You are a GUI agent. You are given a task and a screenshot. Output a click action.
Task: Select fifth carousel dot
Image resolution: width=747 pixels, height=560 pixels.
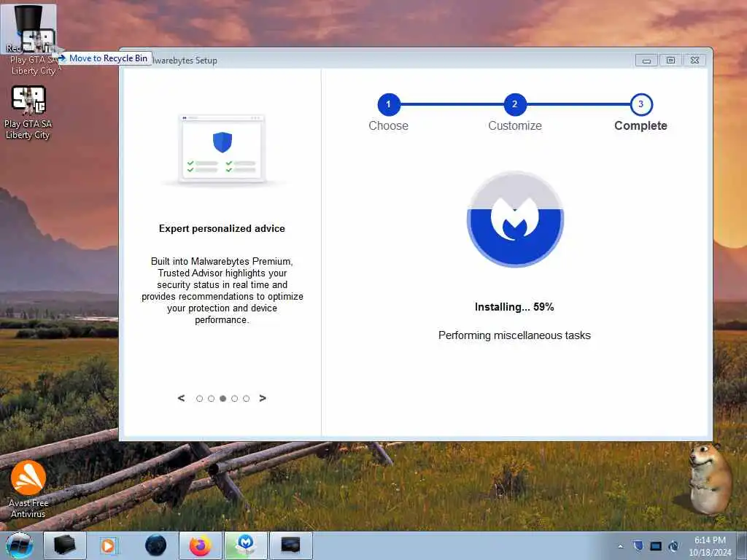click(247, 399)
